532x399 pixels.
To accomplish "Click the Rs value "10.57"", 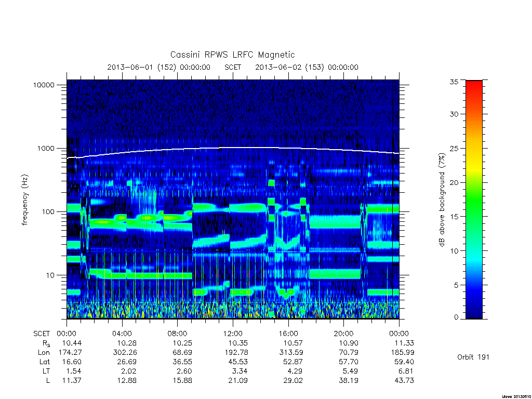I will [x=293, y=343].
